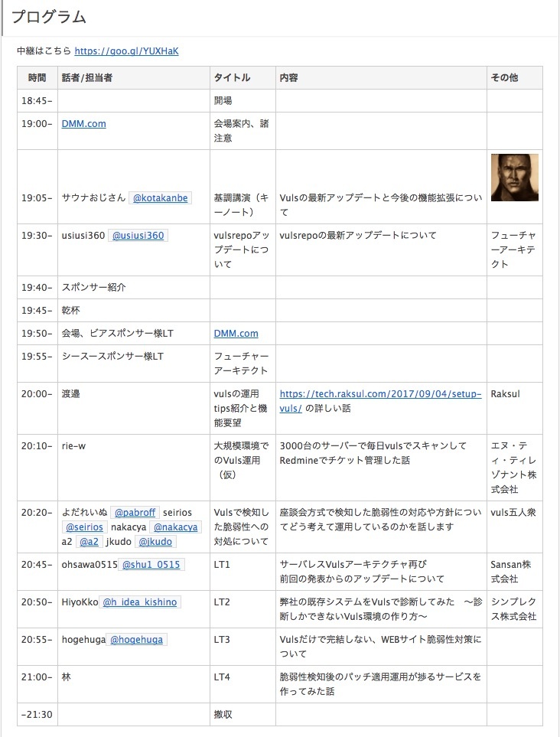The image size is (560, 737).
Task: Open the goo.gl/YUXHaK broadcast link
Action: (x=126, y=51)
